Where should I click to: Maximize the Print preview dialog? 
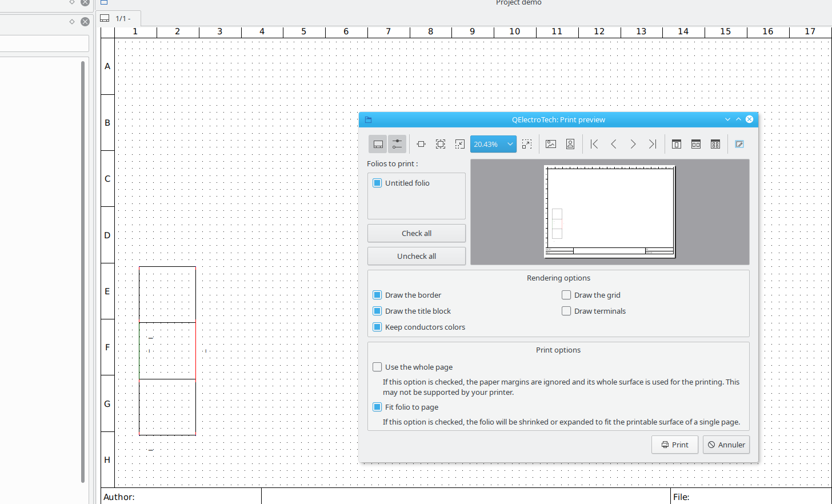click(x=738, y=119)
